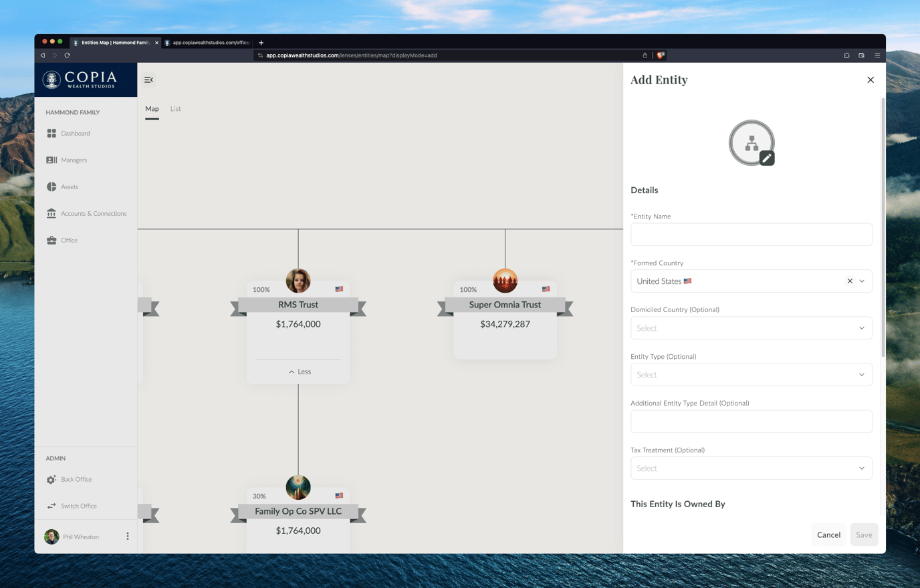Viewport: 920px width, 588px height.
Task: Click the Switch Office arrows icon
Action: click(x=51, y=506)
